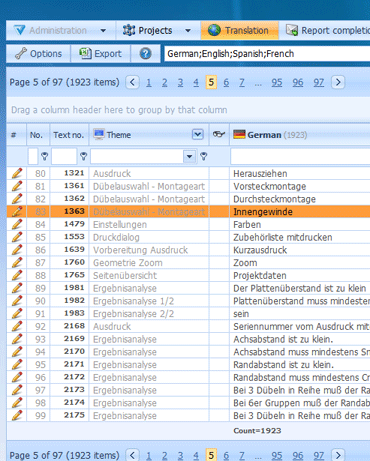Click the Options button

pos(39,54)
